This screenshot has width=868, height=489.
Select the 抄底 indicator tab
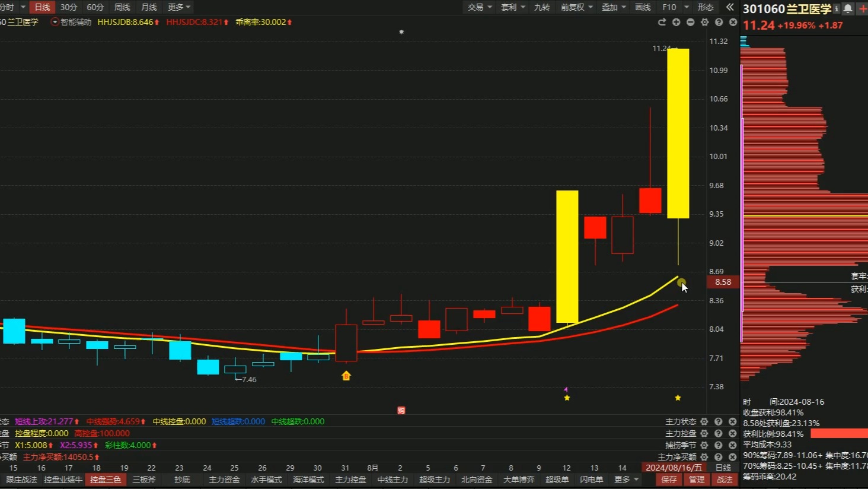[x=182, y=480]
